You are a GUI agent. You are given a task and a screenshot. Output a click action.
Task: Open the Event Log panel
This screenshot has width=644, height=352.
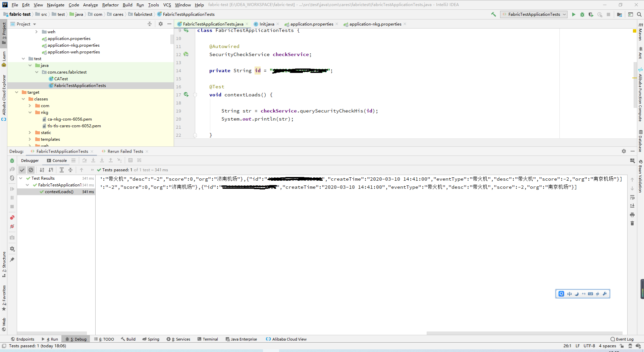[622, 339]
